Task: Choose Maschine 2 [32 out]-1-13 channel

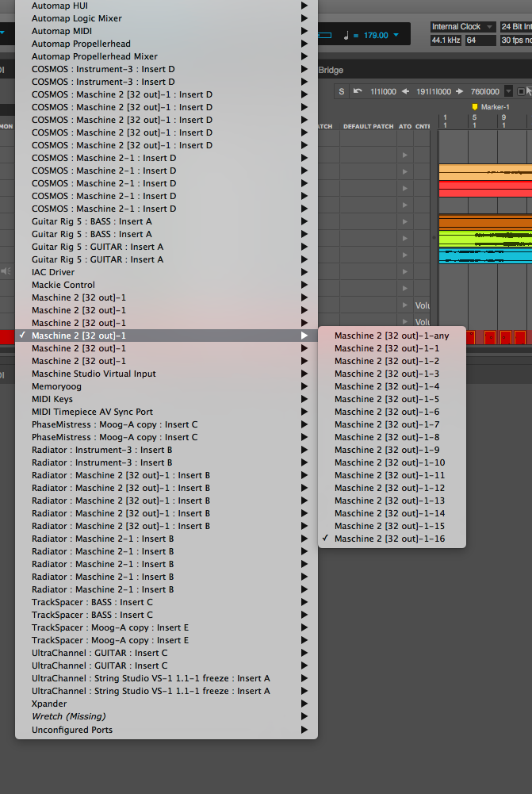Action: [392, 501]
